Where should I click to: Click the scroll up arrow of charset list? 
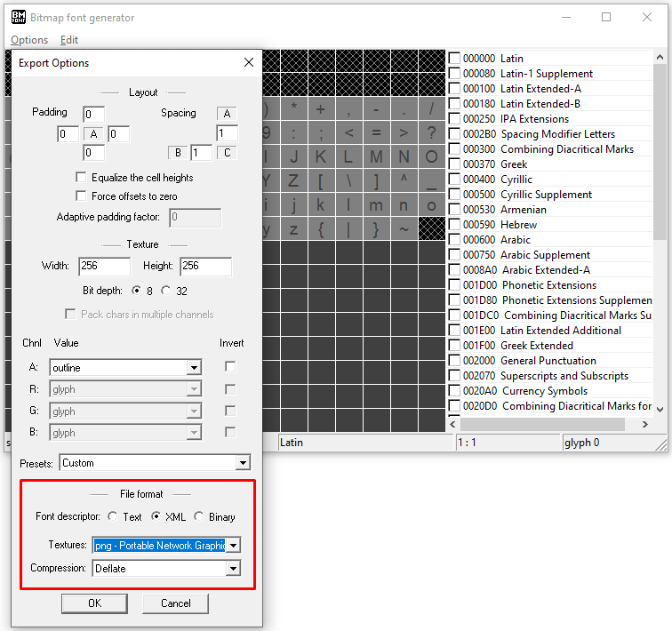[660, 57]
